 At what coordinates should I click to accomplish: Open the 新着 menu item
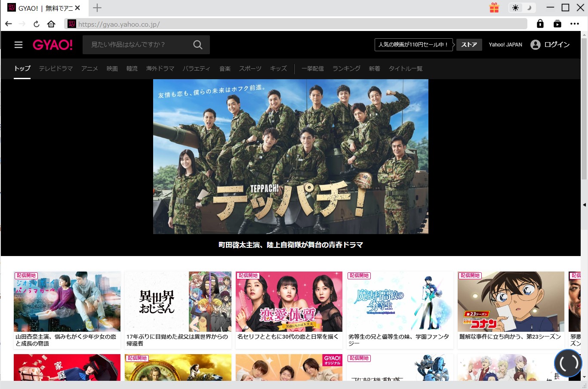(374, 68)
